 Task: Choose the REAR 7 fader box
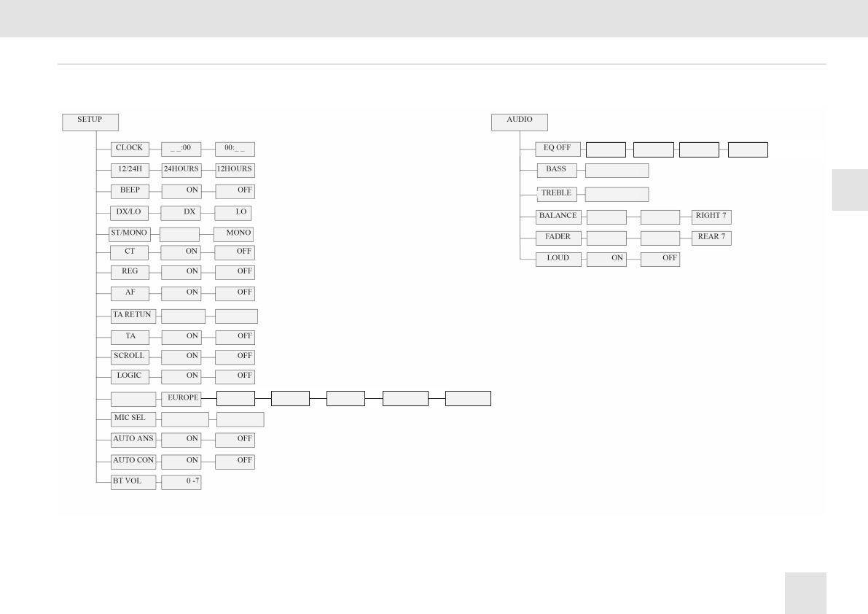pos(711,238)
